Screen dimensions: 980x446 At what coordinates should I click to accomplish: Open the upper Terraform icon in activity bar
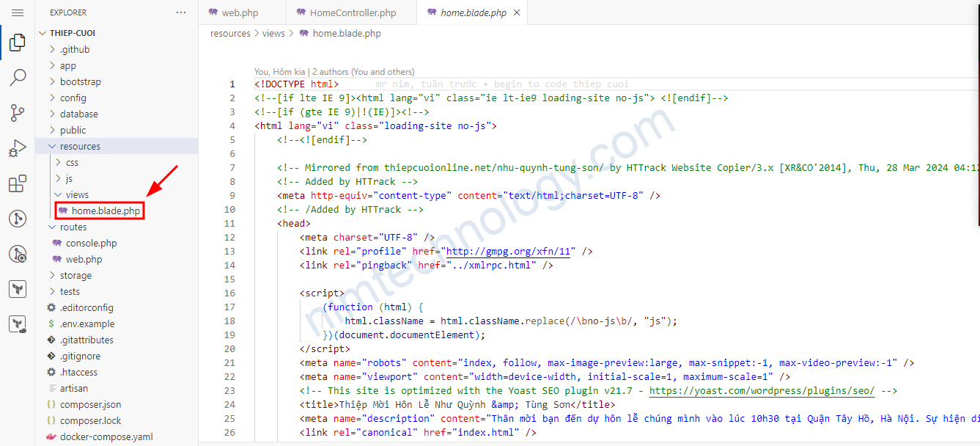pos(18,289)
